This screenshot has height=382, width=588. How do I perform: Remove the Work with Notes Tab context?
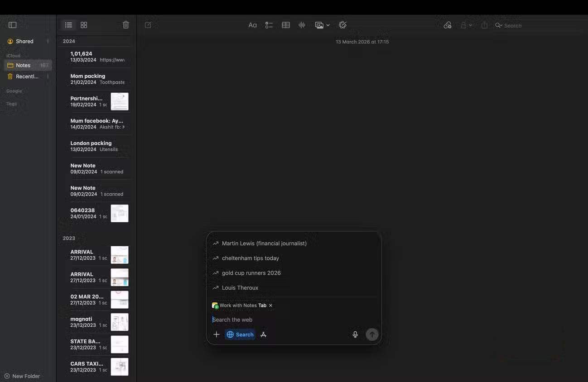(x=270, y=305)
